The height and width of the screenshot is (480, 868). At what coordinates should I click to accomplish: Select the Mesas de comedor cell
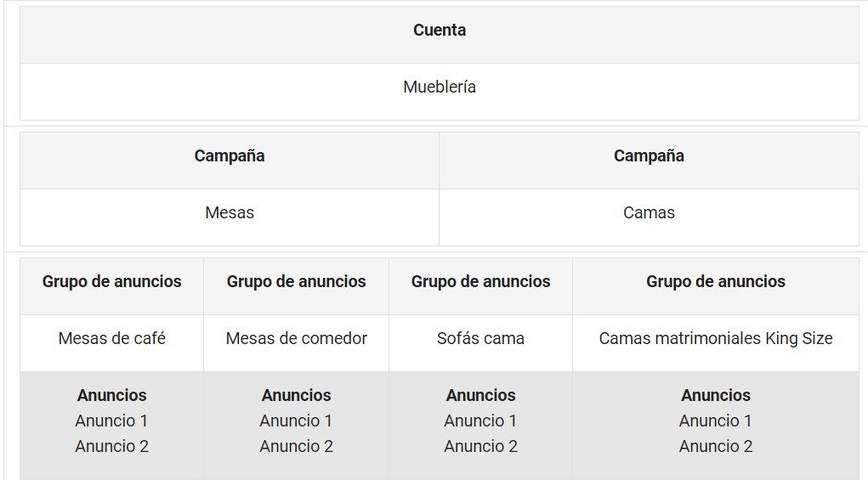click(x=297, y=339)
